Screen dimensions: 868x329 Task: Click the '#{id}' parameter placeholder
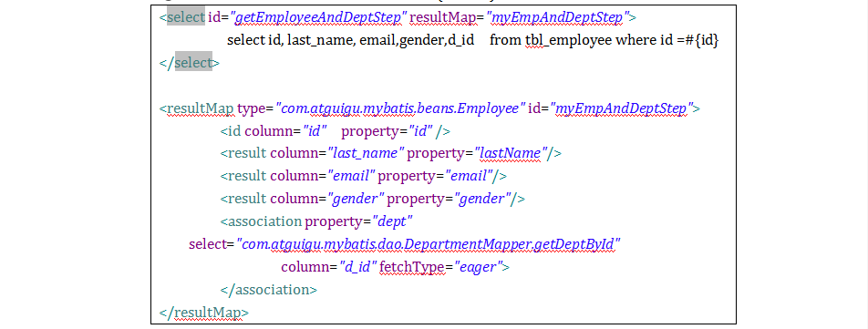tap(702, 40)
